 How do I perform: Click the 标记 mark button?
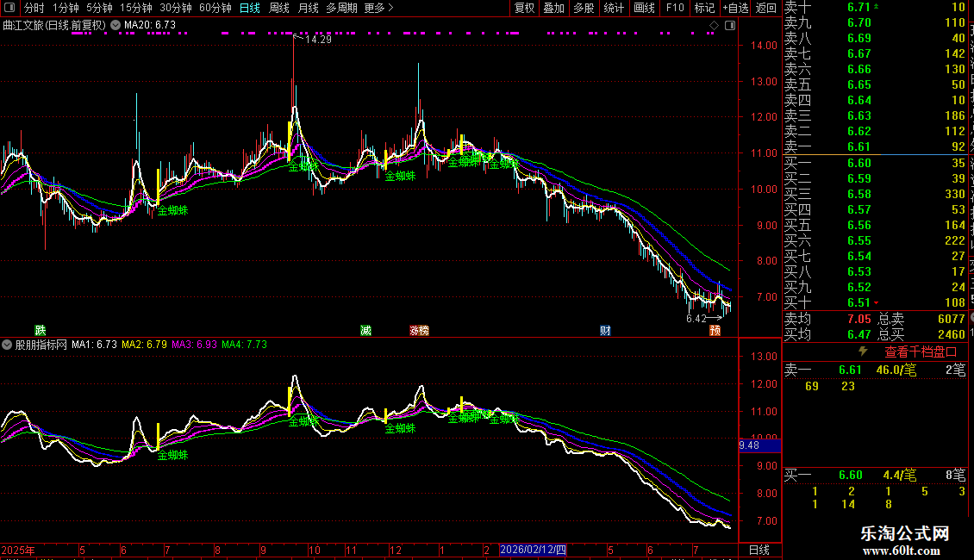(704, 8)
